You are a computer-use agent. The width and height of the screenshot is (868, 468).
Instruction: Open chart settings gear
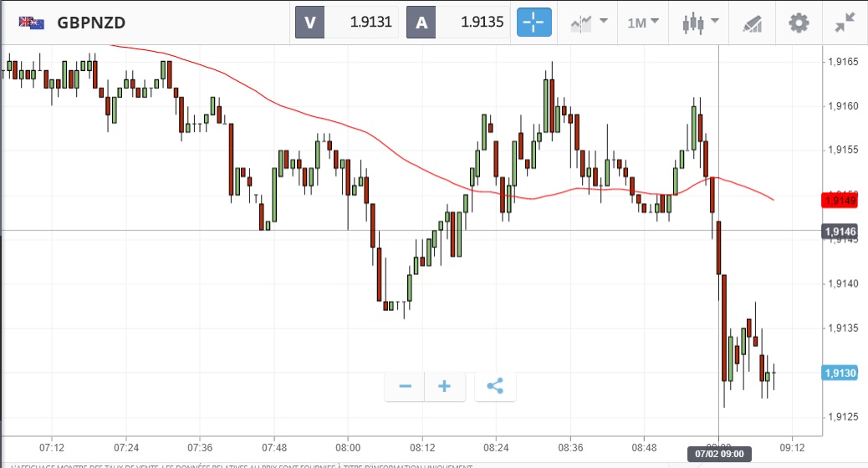click(x=799, y=23)
